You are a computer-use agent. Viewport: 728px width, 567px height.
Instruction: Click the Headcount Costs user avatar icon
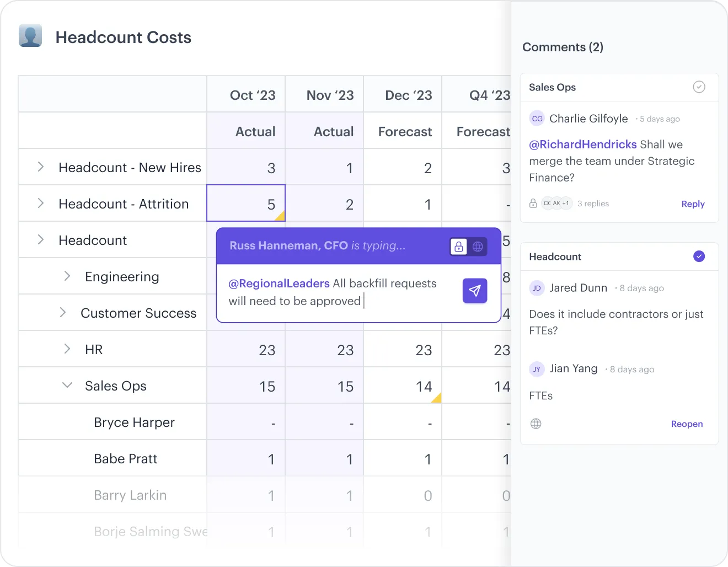30,35
